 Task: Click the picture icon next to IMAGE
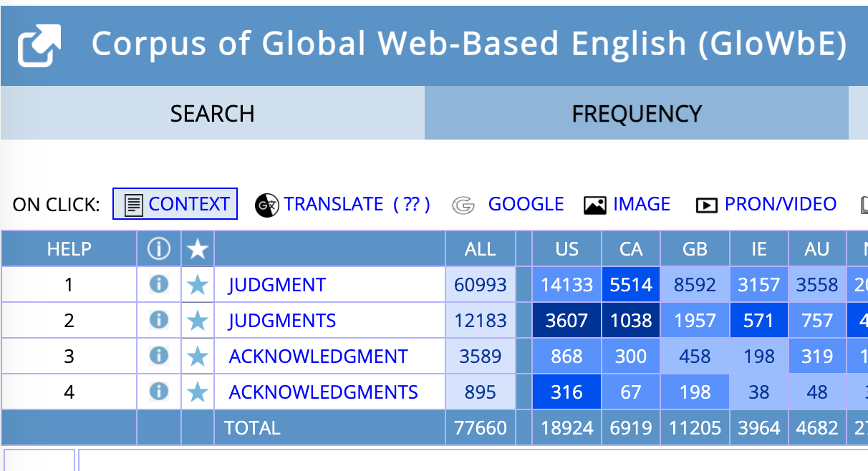point(595,205)
